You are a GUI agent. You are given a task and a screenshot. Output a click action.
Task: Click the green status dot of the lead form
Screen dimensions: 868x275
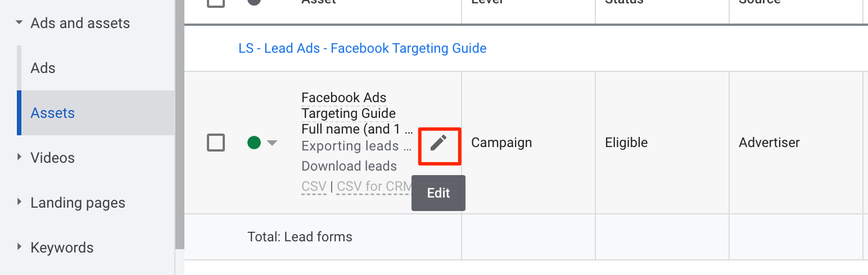[x=254, y=143]
